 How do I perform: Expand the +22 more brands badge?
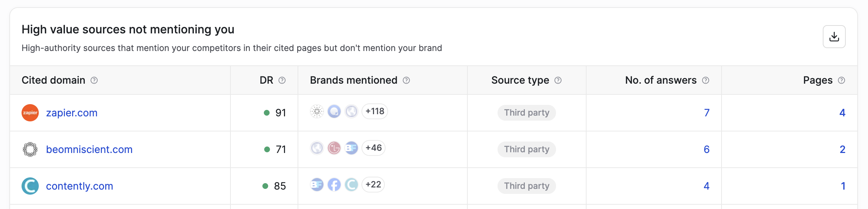click(373, 185)
